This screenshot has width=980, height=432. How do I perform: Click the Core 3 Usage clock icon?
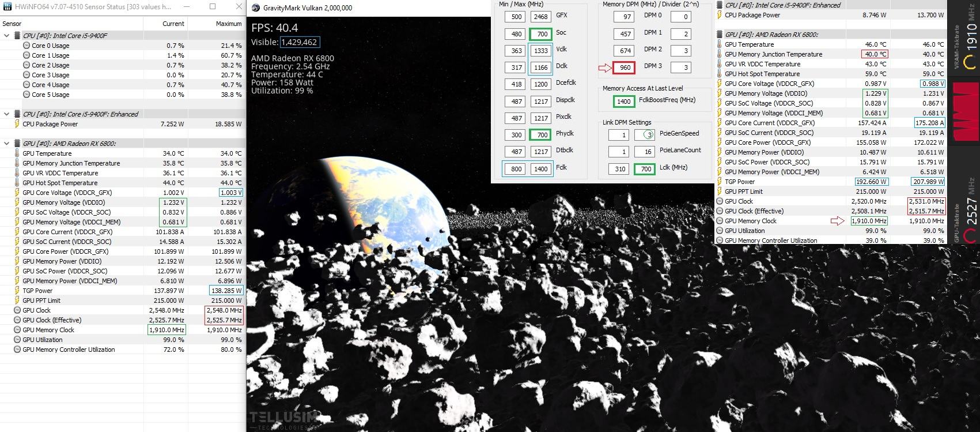[27, 75]
